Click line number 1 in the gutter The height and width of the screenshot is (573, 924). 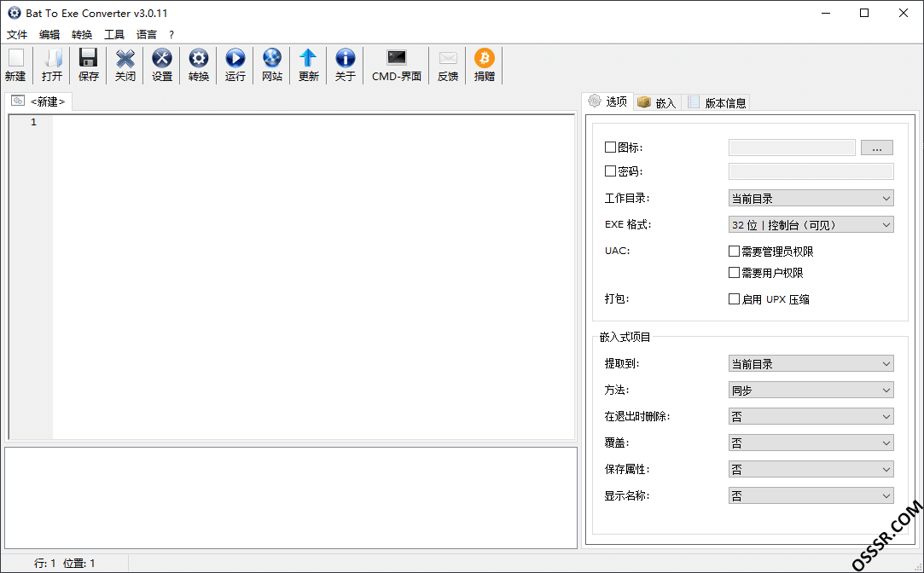(x=33, y=122)
